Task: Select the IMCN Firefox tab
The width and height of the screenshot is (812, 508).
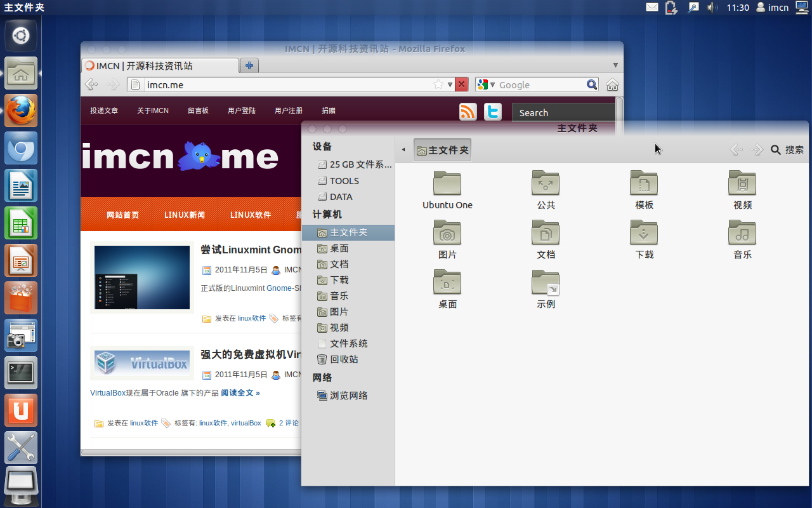Action: coord(160,65)
